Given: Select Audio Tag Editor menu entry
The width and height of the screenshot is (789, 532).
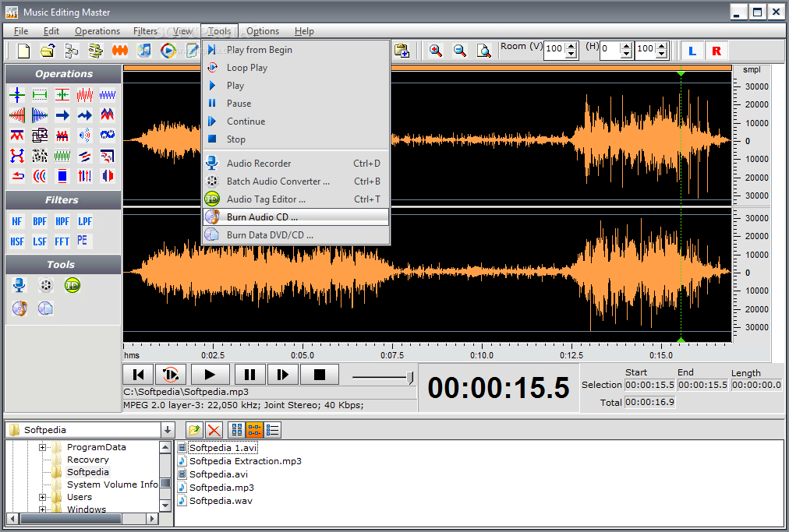Looking at the screenshot, I should click(x=296, y=199).
